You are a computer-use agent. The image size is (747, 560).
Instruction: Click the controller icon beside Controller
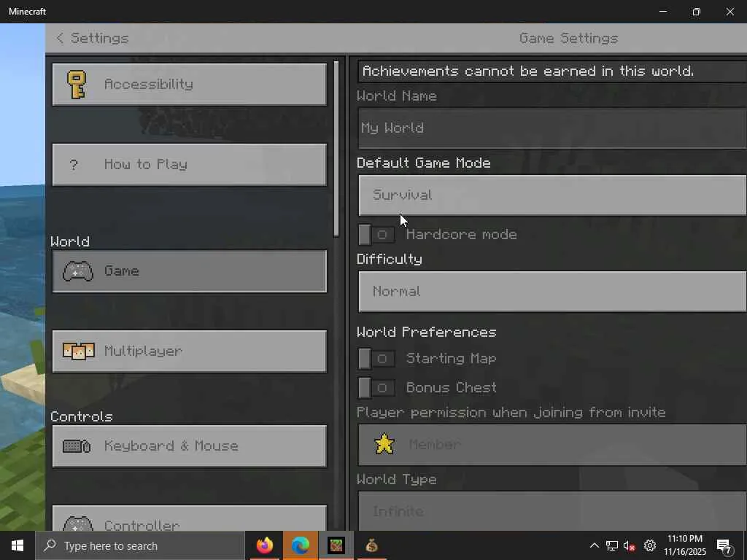tap(77, 524)
